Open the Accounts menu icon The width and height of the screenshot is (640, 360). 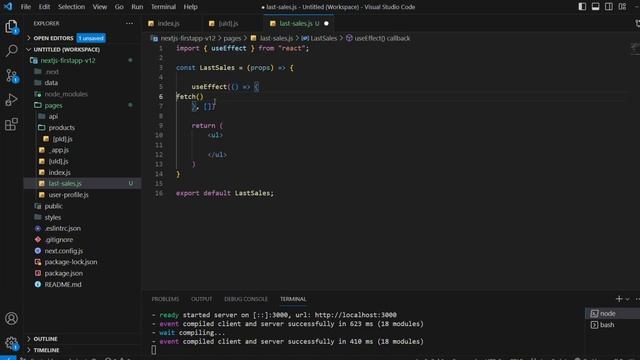(x=11, y=318)
